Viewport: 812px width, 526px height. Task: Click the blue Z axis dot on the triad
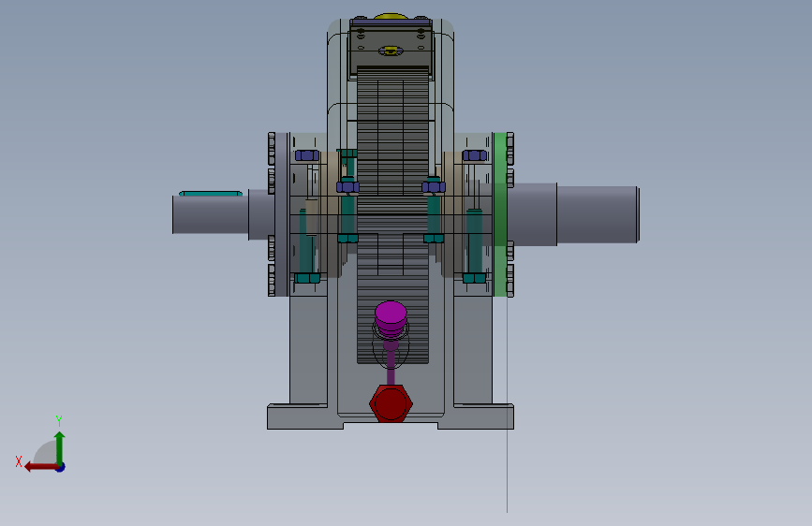[61, 467]
